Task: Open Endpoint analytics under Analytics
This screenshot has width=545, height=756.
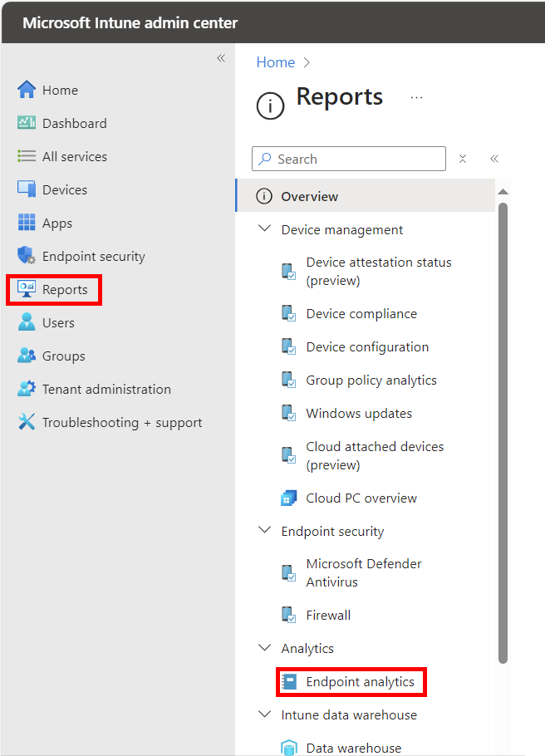Action: [361, 682]
